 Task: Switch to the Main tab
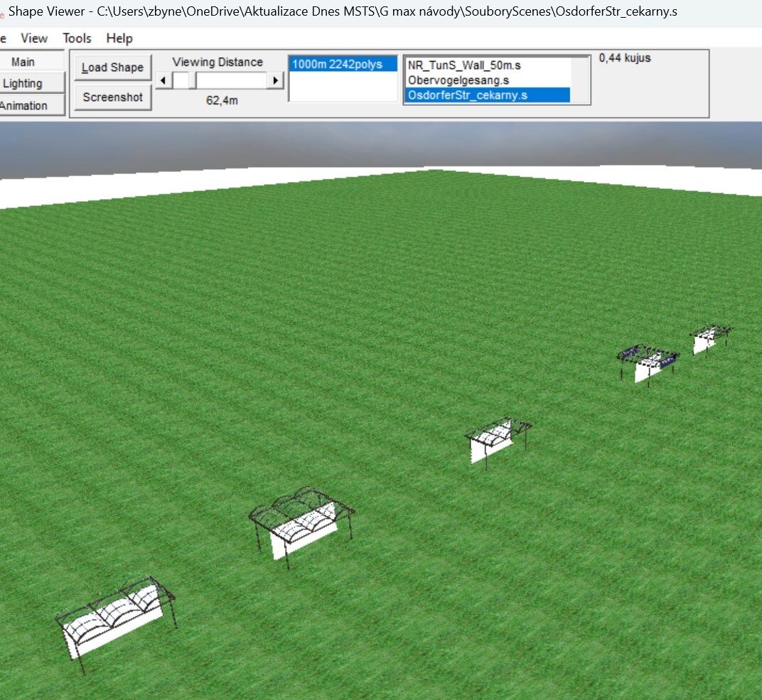coord(23,62)
